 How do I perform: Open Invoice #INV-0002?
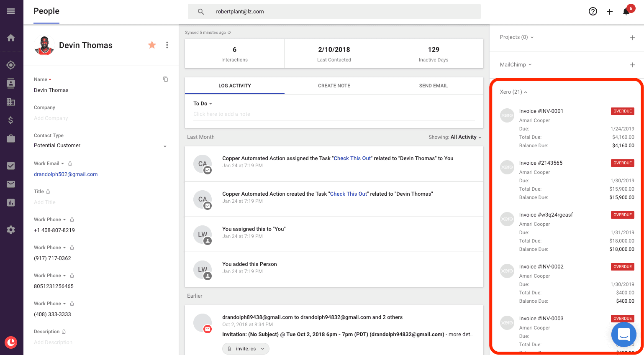click(541, 267)
